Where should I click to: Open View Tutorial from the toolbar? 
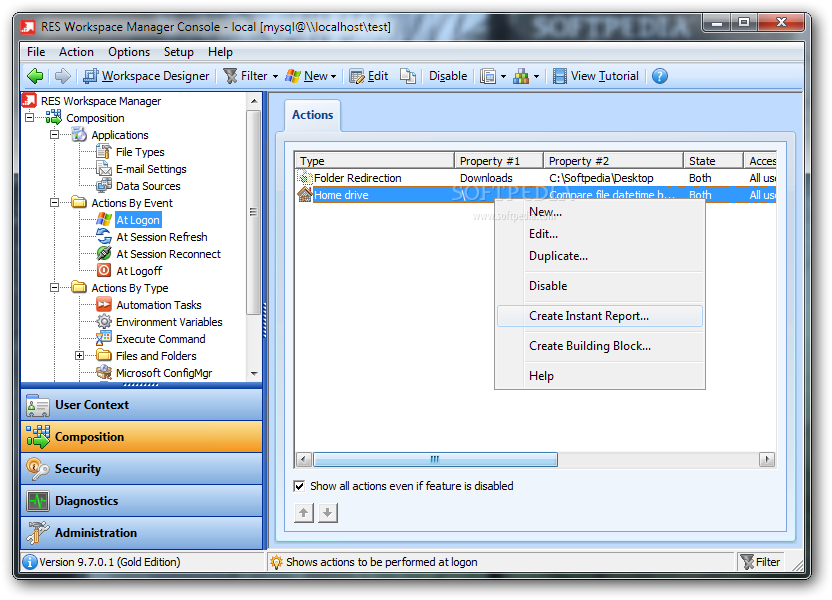point(595,76)
